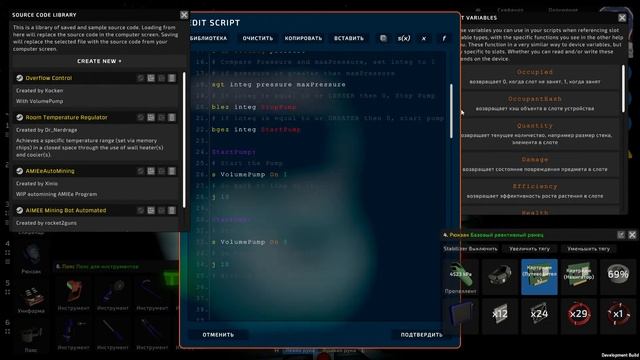This screenshot has width=640, height=360.
Task: Click Увеличить тягу increase thrust button
Action: click(529, 249)
